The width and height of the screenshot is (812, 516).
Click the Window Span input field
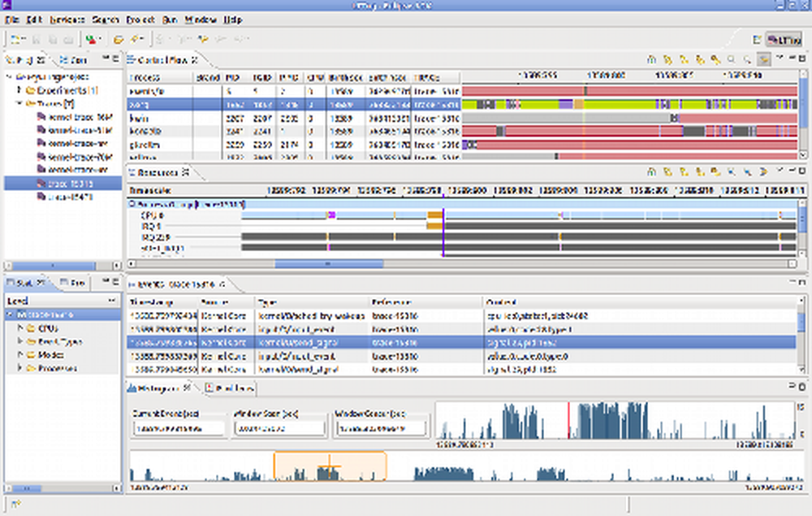point(278,427)
